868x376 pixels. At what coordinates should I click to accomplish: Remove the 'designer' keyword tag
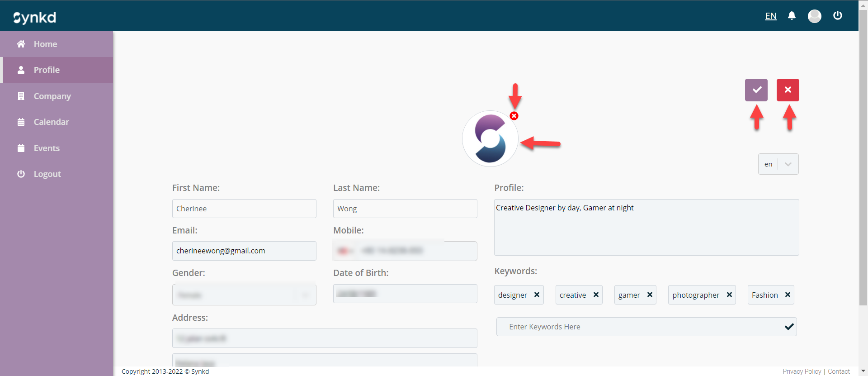tap(537, 295)
